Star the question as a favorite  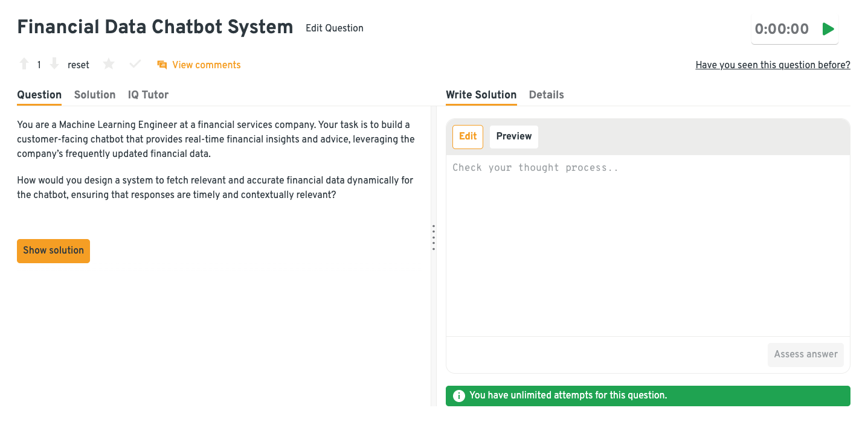point(109,64)
